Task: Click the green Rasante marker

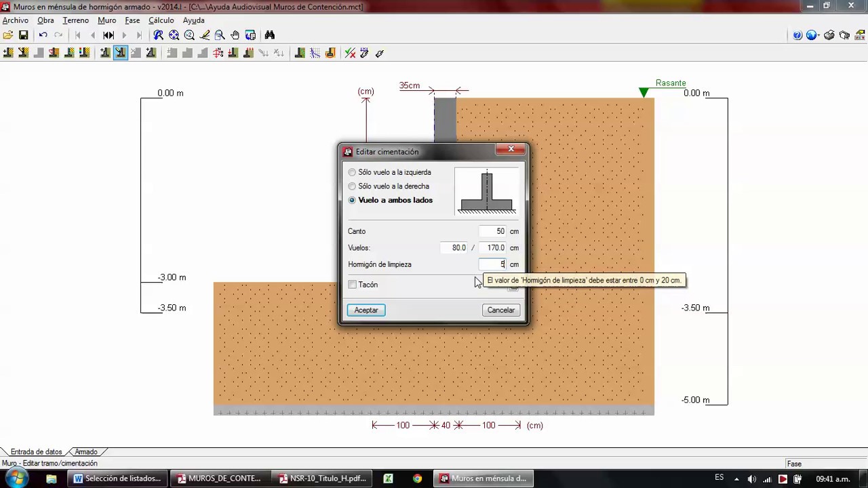Action: (644, 92)
